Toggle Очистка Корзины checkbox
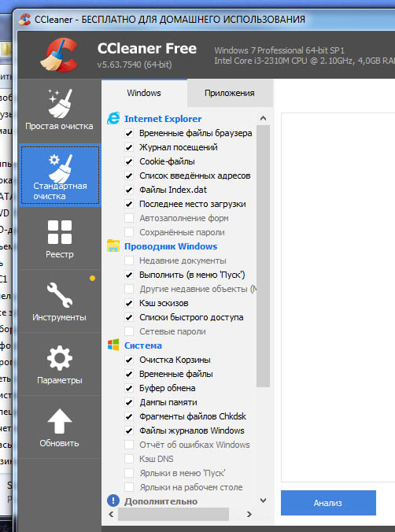This screenshot has height=532, width=395. [x=129, y=360]
